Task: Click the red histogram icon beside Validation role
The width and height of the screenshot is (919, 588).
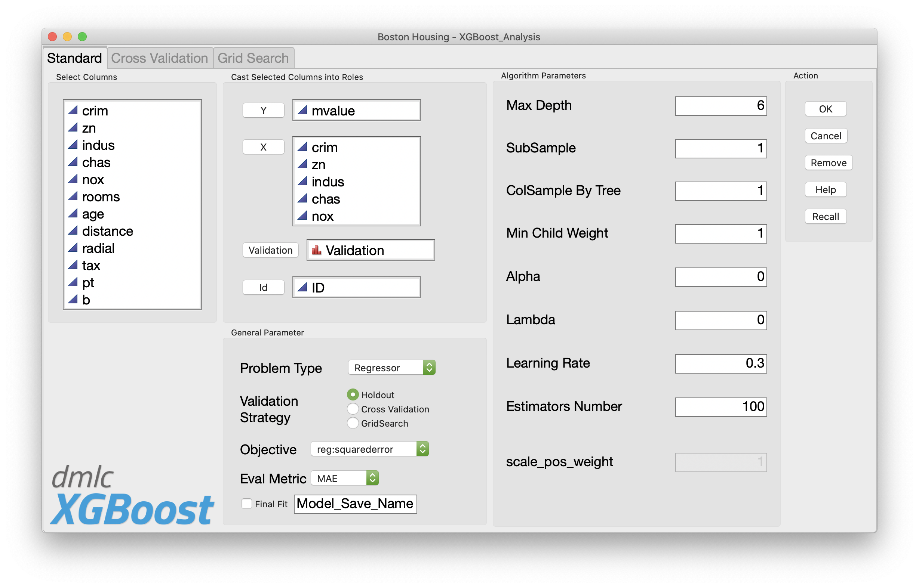Action: tap(316, 250)
